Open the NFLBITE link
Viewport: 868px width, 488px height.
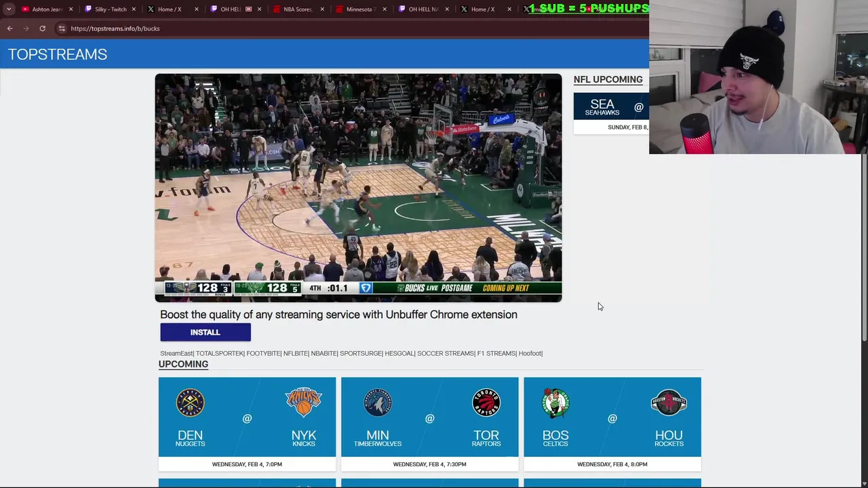pyautogui.click(x=295, y=353)
